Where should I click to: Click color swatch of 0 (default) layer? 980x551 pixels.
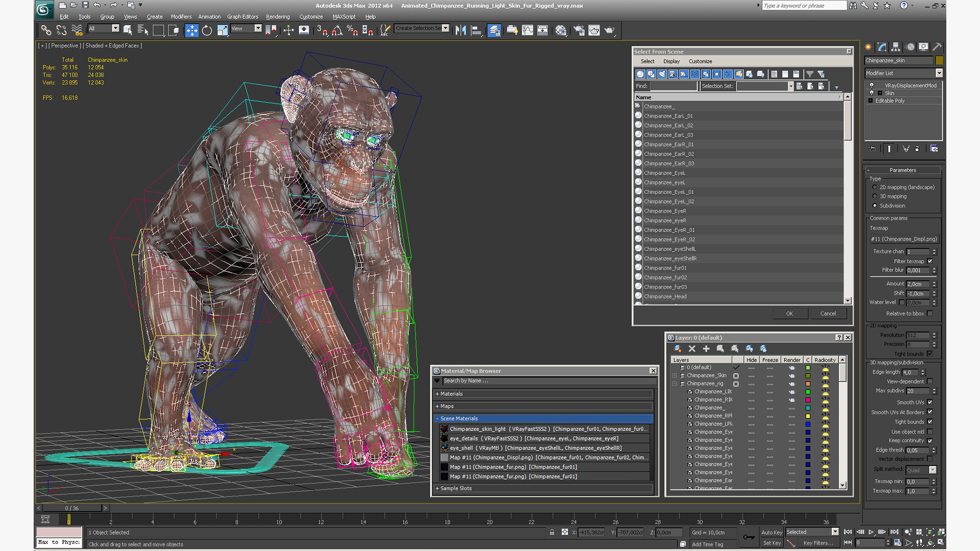808,367
